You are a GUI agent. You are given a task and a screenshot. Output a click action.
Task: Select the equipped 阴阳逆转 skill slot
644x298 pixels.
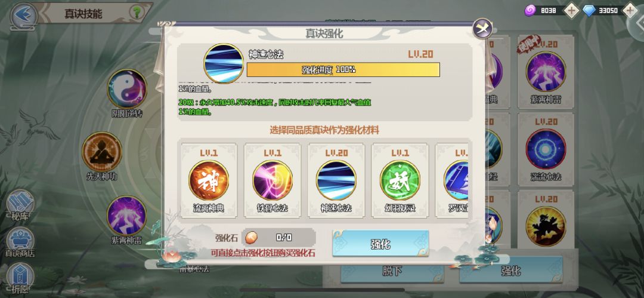point(127,93)
